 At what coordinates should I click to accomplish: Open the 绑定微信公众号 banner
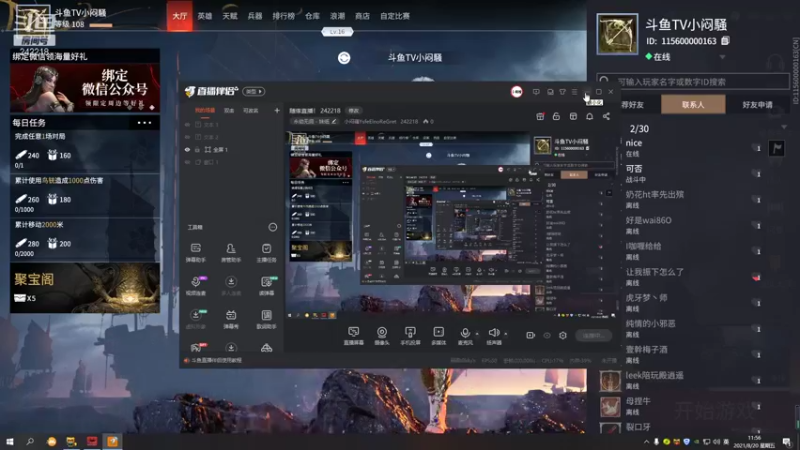(85, 88)
